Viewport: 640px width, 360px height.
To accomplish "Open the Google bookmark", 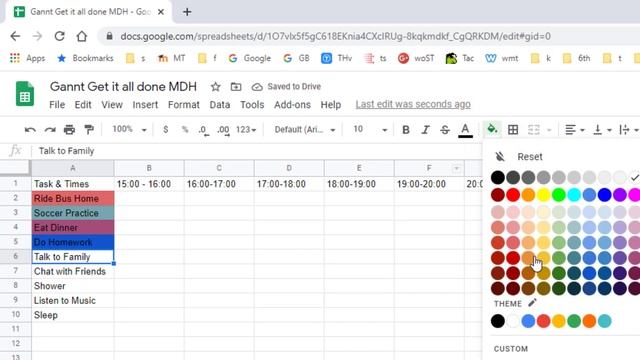I will (x=249, y=58).
